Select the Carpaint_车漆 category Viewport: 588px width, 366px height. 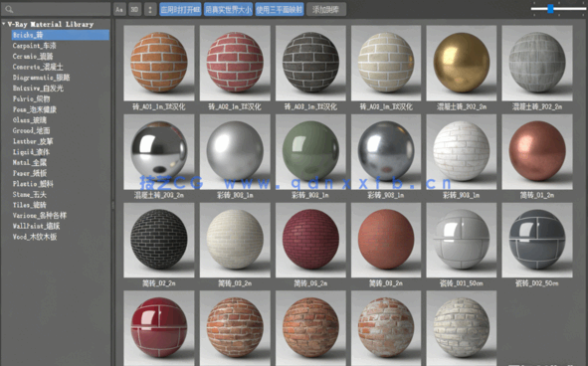pos(34,46)
